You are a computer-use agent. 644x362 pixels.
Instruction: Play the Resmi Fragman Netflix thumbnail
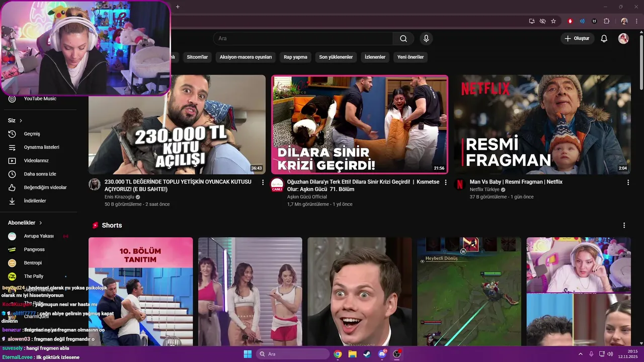point(542,125)
